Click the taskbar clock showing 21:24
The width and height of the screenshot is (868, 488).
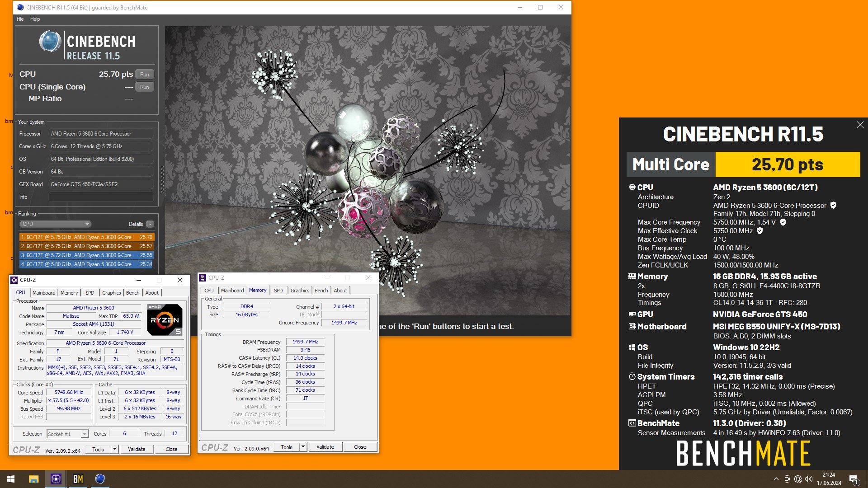tap(829, 479)
